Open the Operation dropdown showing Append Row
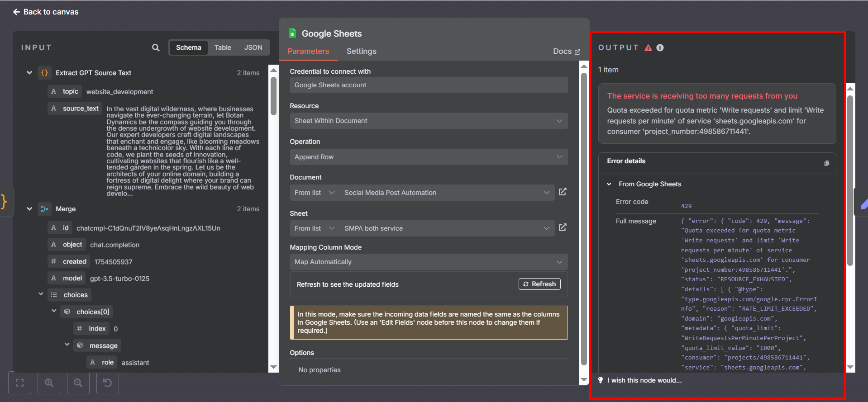Screen dimensions: 868x402 point(428,157)
